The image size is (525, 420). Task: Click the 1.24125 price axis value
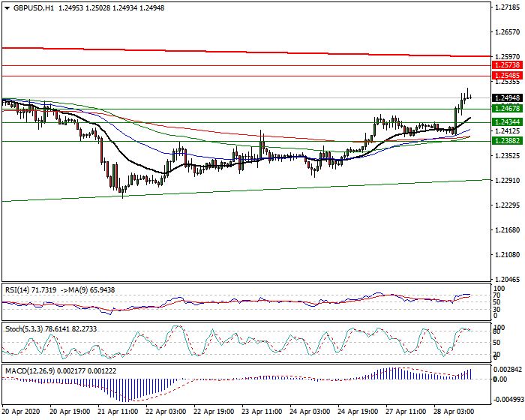pyautogui.click(x=508, y=131)
